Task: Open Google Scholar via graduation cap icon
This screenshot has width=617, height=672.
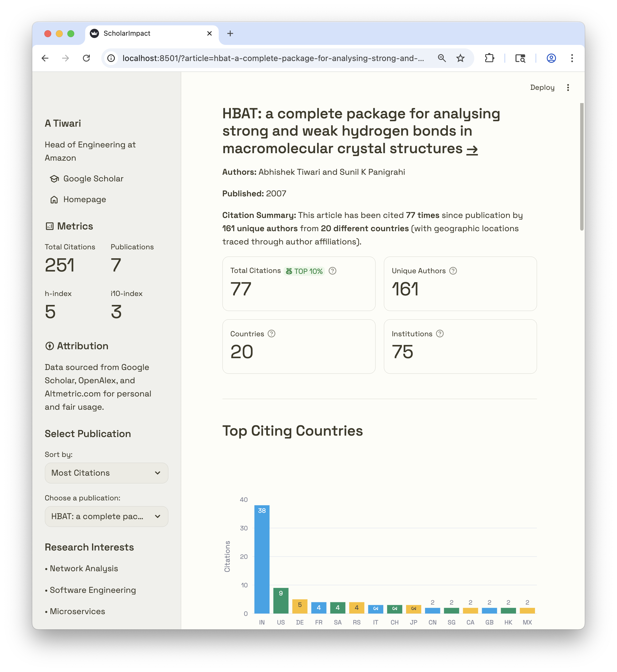Action: [x=54, y=179]
